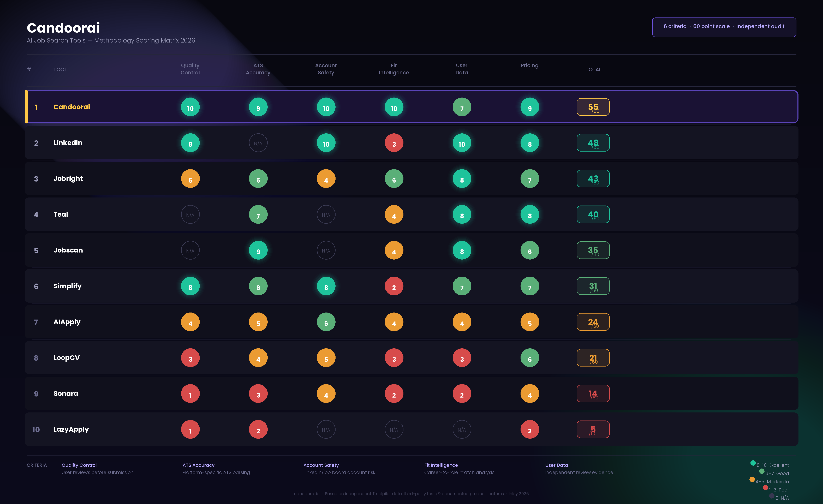Click Sonara's total score 14/60 badge
Screen dimensions: 823x504
click(x=593, y=394)
